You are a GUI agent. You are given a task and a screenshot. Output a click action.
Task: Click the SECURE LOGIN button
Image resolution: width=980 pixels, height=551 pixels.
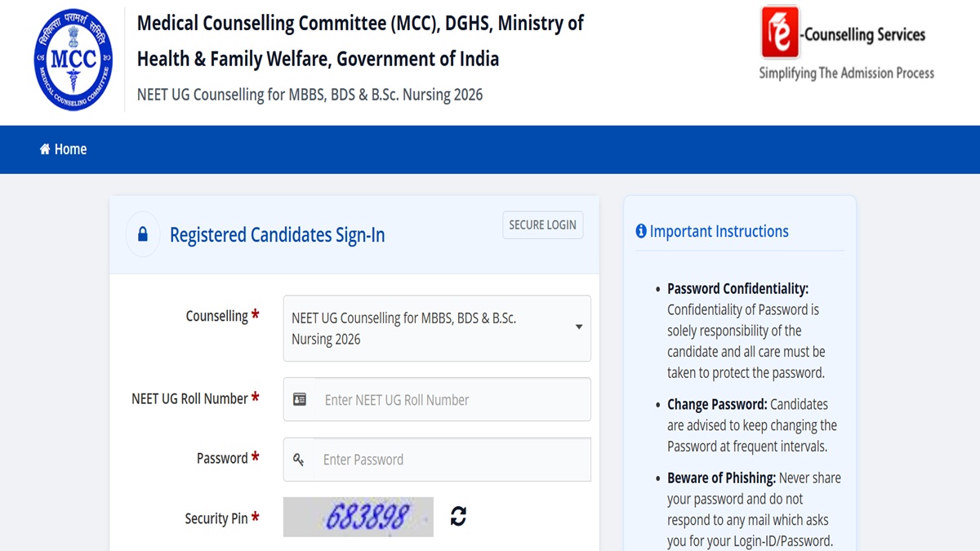click(543, 225)
